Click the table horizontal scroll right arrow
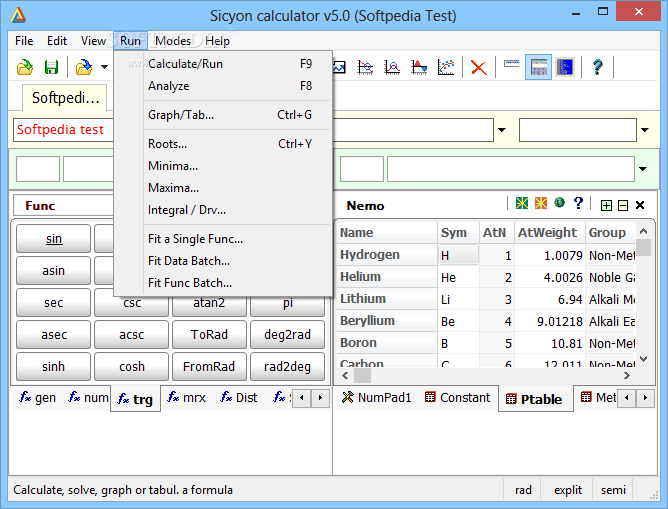The height and width of the screenshot is (509, 668). (x=627, y=375)
